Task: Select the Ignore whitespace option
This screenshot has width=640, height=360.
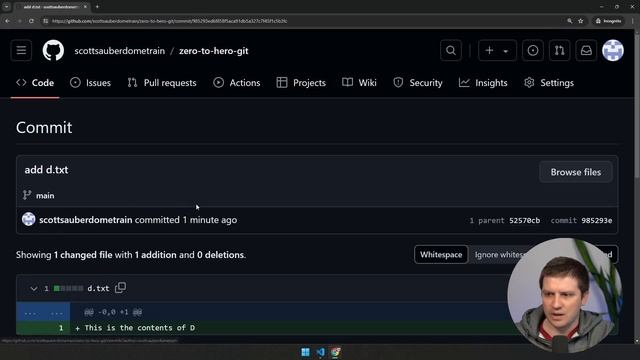Action: pos(500,255)
